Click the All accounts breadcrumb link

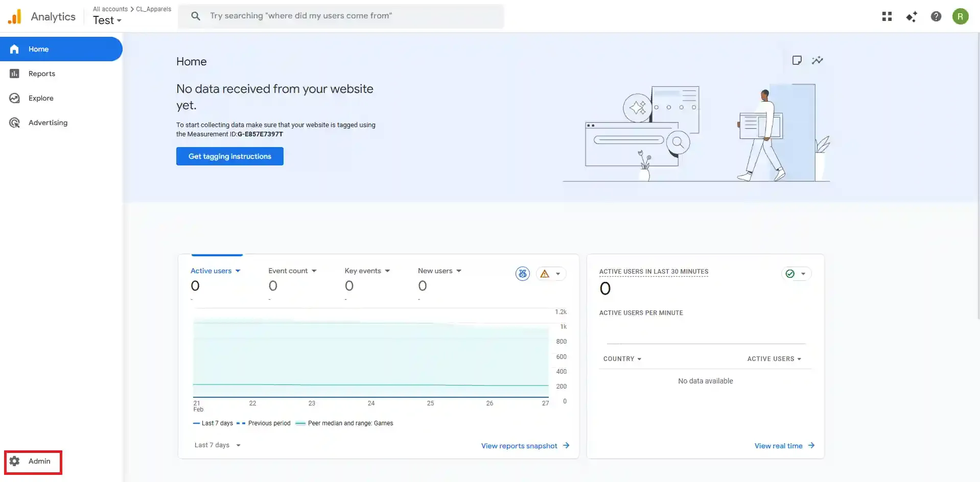coord(110,9)
